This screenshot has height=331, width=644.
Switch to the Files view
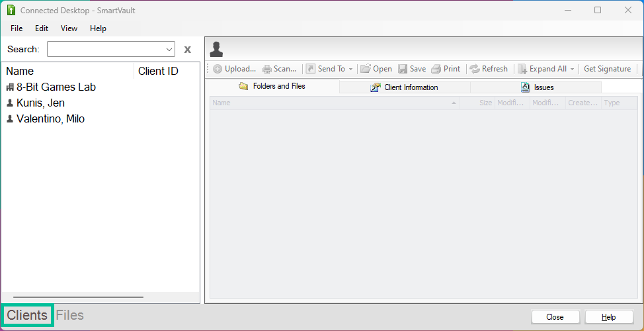[x=70, y=315]
